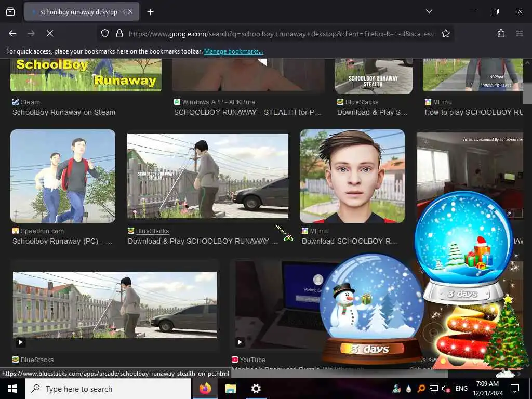
Task: Open Firefox View icon in tab strip
Action: pos(10,12)
